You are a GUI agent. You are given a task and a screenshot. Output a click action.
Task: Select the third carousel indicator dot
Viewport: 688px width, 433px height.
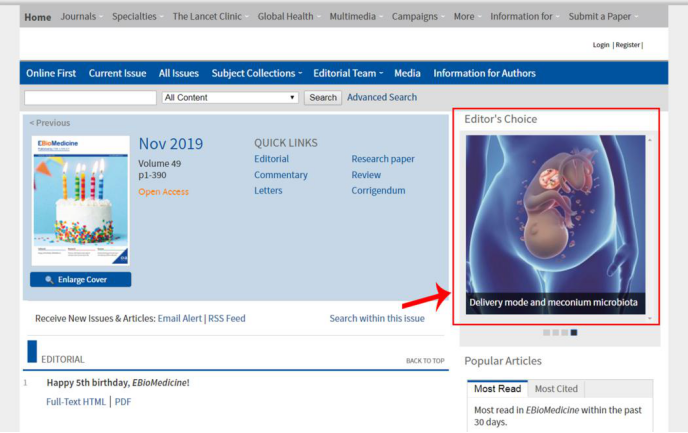(x=565, y=333)
